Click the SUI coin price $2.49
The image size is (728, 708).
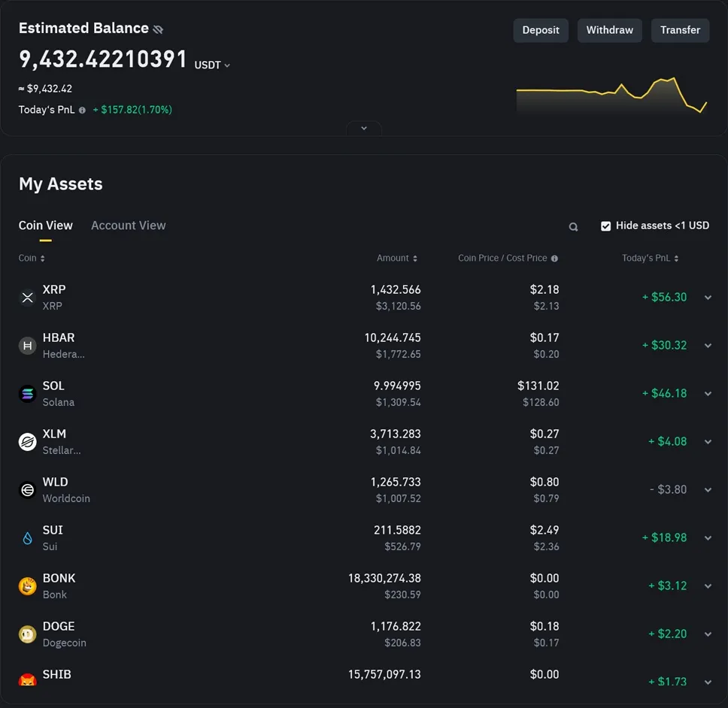(544, 531)
